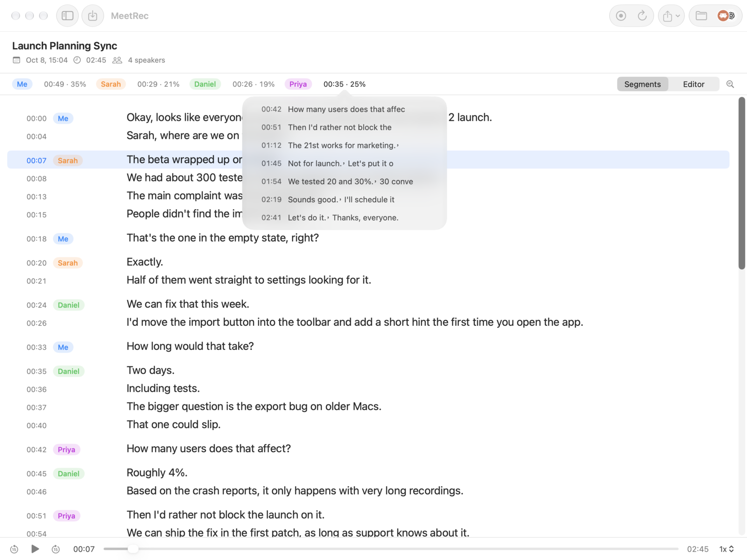Click the Sarah label at 00:20
The image size is (747, 560).
pos(68,263)
